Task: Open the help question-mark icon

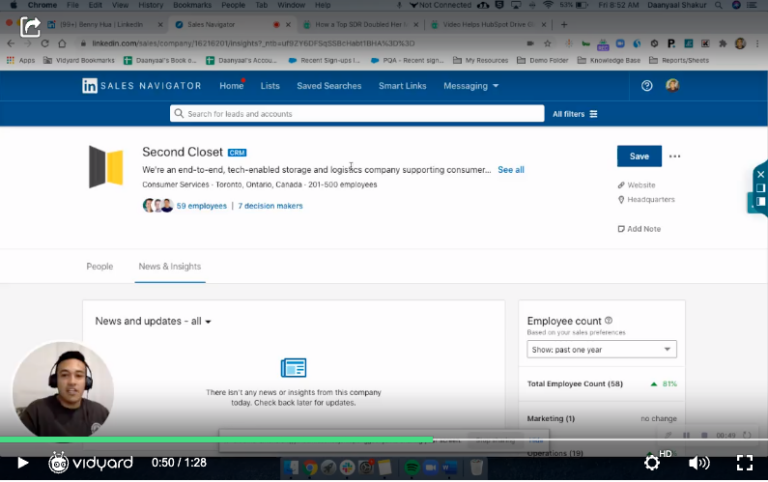Action: pyautogui.click(x=647, y=86)
